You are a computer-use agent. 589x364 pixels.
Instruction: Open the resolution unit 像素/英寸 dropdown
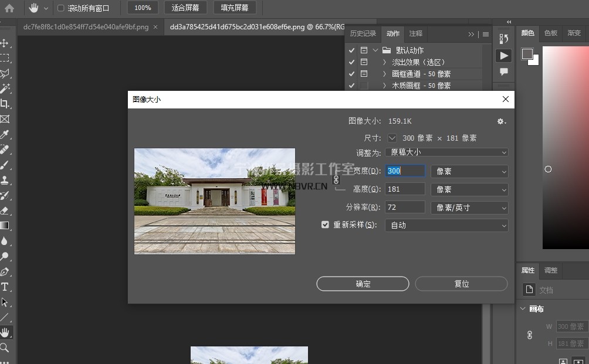click(469, 207)
